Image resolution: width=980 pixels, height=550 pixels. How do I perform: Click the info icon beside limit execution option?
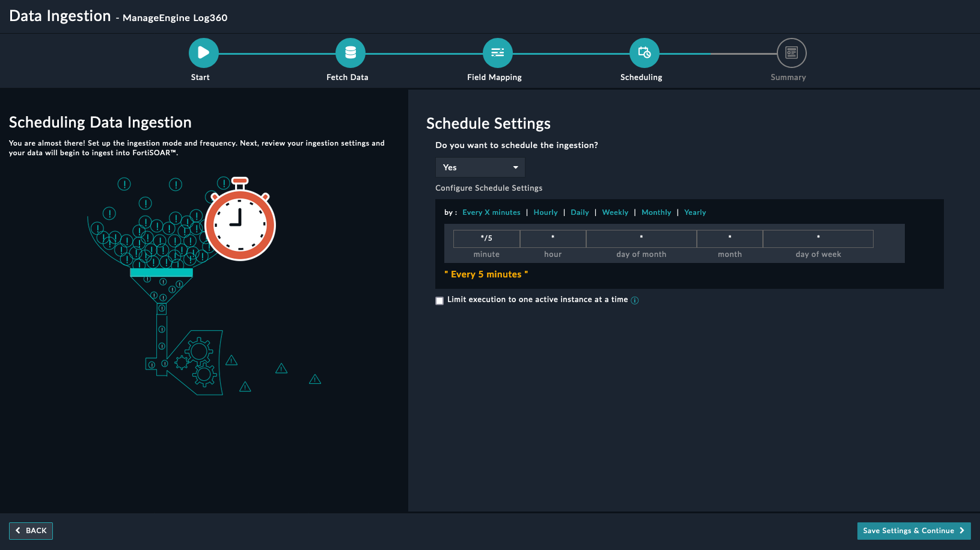pos(634,300)
